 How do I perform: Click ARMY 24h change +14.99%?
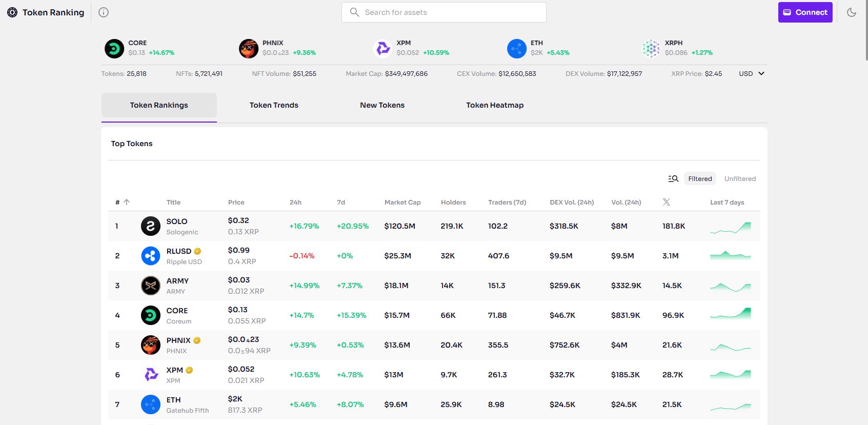(305, 286)
